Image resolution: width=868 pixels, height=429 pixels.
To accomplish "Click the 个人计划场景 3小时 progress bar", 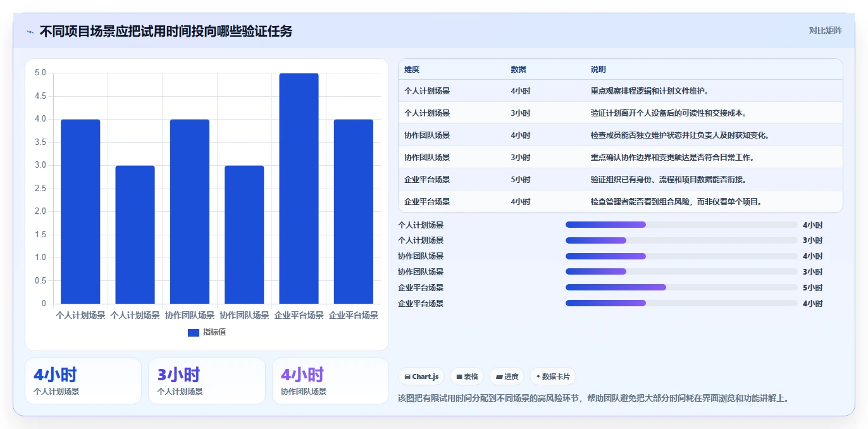I will pyautogui.click(x=681, y=240).
